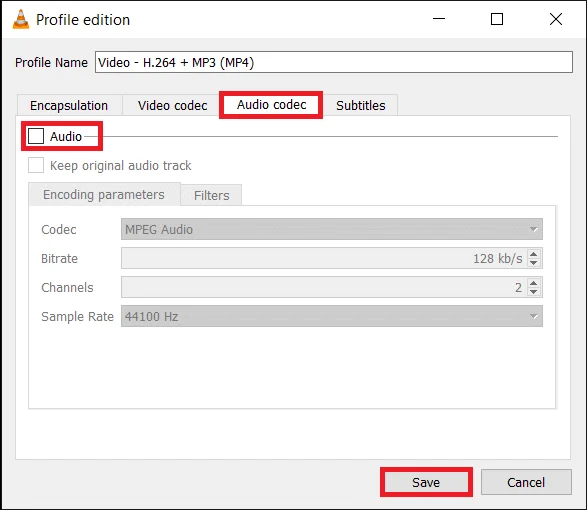Minimize the Profile edition window
This screenshot has height=510, width=587.
[439, 19]
